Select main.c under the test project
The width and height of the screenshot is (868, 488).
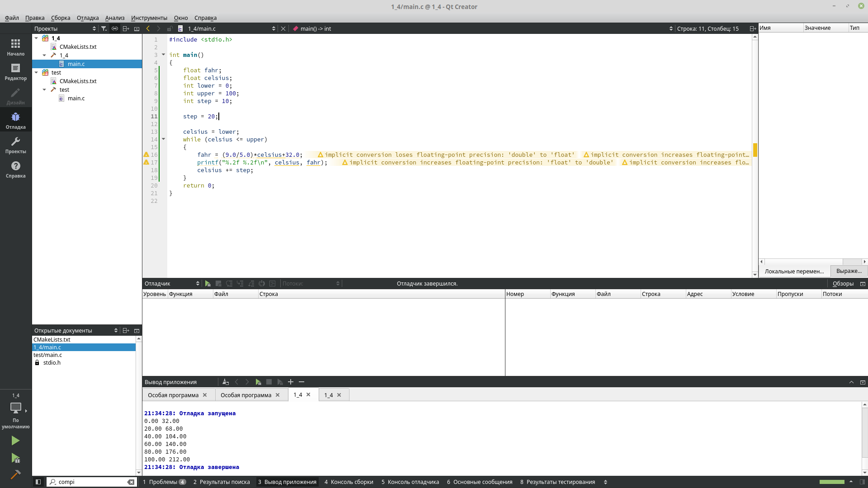pos(76,98)
